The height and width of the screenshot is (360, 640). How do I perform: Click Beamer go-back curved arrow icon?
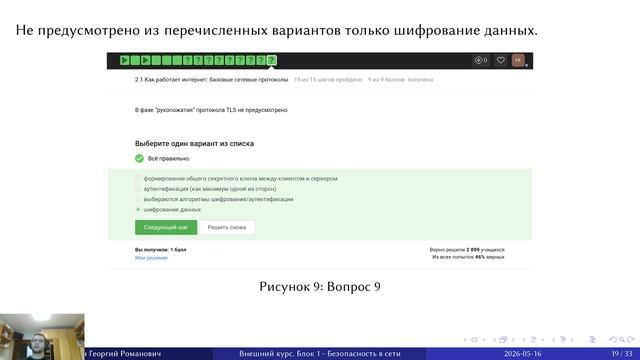click(613, 340)
